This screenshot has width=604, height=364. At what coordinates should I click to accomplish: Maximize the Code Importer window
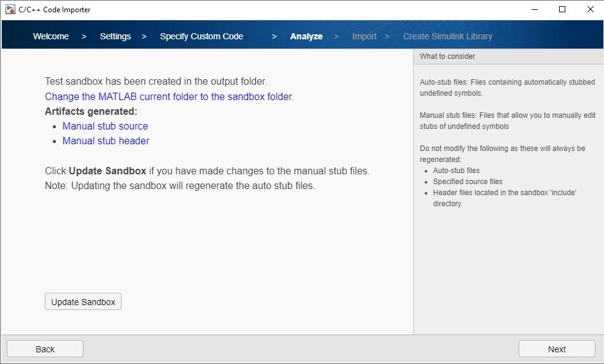(562, 9)
